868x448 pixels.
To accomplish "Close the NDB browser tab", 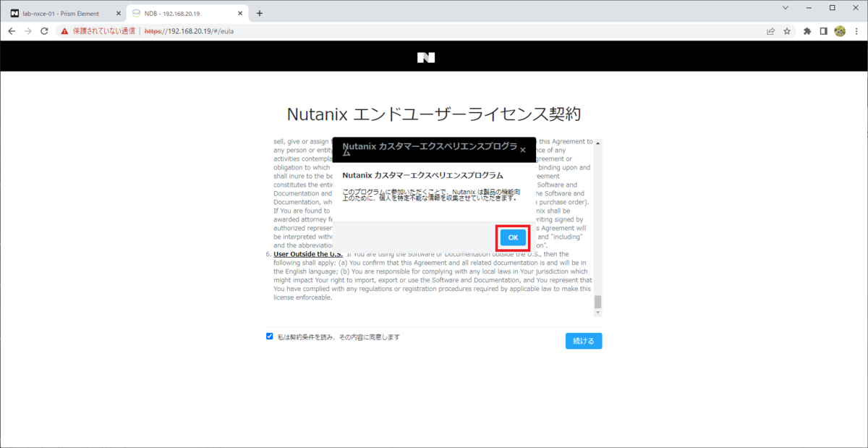I will [x=239, y=13].
